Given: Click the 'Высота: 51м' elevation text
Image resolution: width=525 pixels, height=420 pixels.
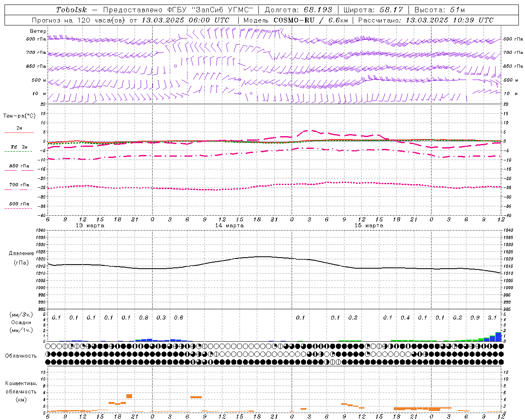Looking at the screenshot, I should [440, 10].
